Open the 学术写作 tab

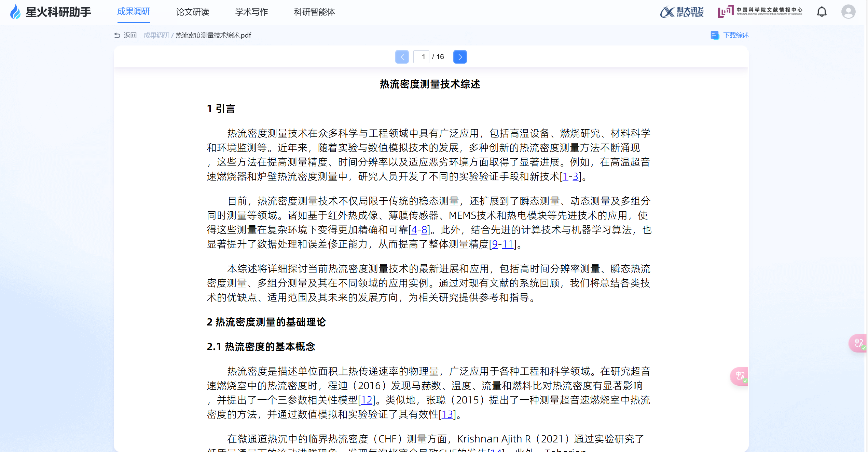click(x=251, y=12)
